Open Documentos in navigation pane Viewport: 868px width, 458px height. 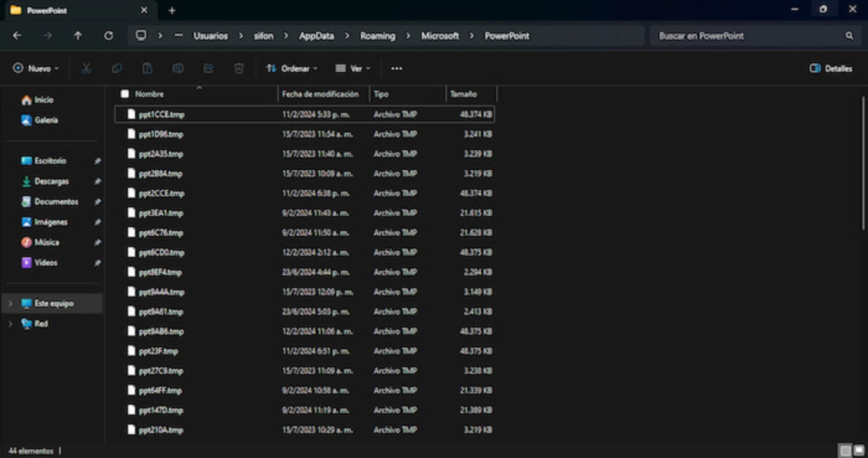pyautogui.click(x=49, y=202)
